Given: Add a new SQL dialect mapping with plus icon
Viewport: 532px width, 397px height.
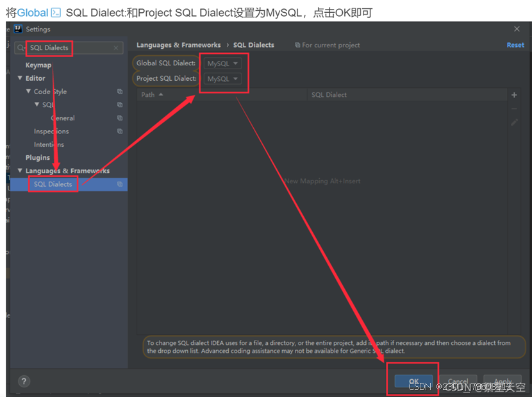Looking at the screenshot, I should tap(514, 95).
